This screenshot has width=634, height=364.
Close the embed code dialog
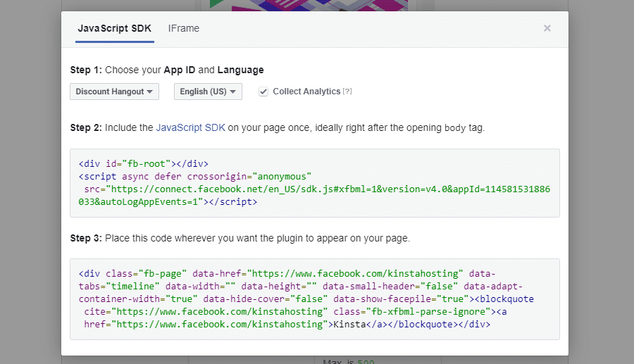(x=547, y=29)
